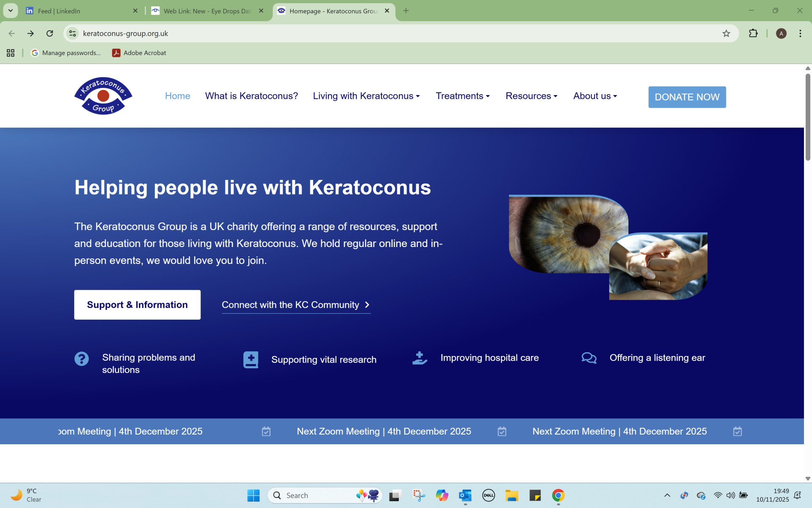The width and height of the screenshot is (812, 508).
Task: Click the supporting vital research book icon
Action: coord(251,360)
